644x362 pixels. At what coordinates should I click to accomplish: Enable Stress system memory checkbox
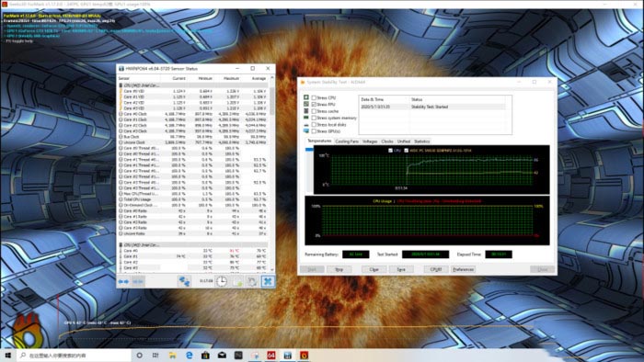tap(314, 119)
